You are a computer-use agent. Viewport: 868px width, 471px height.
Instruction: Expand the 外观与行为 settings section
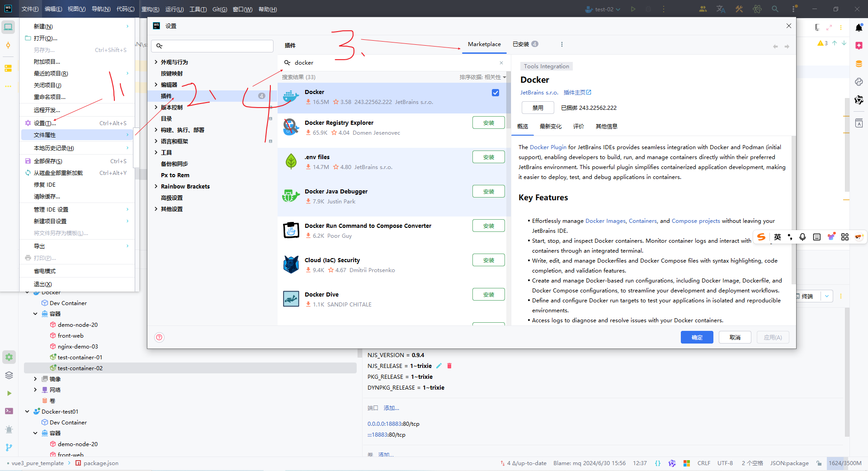156,62
